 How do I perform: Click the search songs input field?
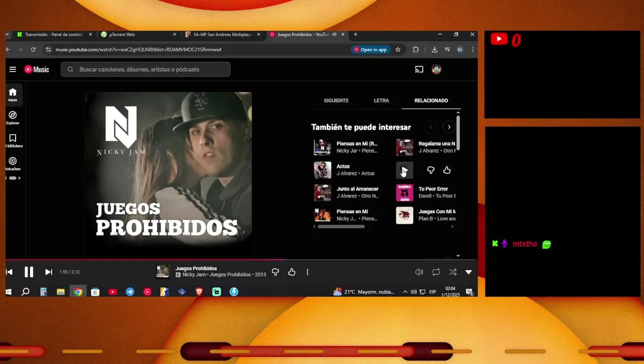pyautogui.click(x=145, y=69)
